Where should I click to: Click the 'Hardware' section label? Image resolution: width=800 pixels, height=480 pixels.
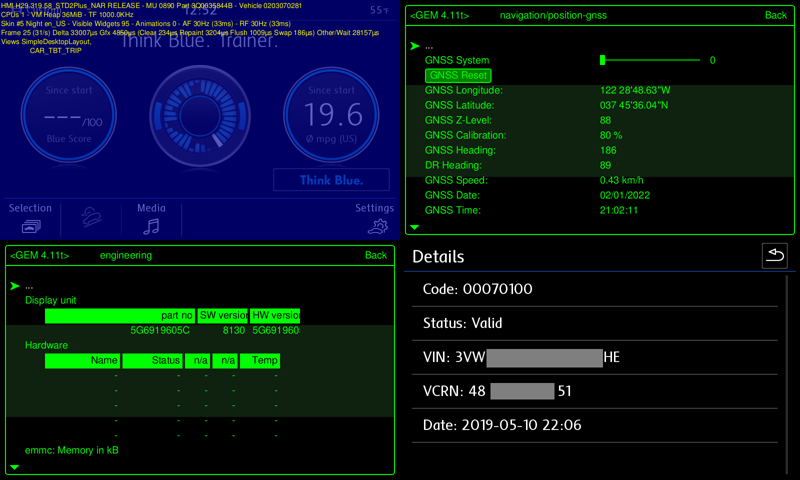click(x=46, y=345)
